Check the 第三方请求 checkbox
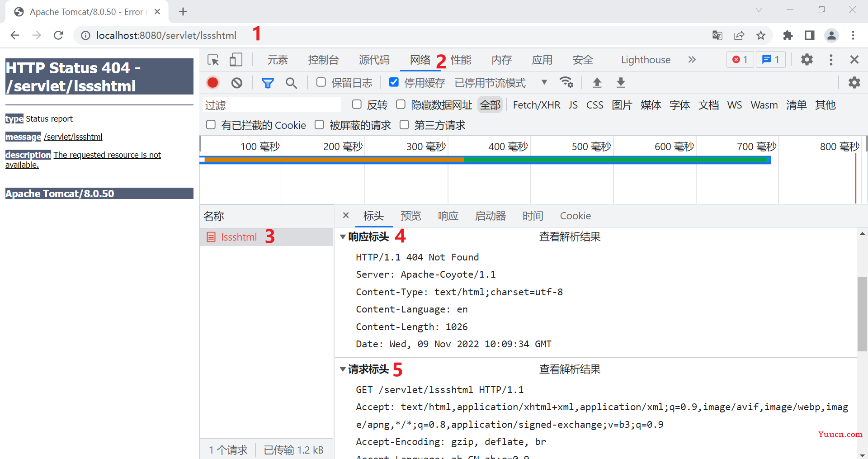The image size is (868, 459). pos(404,125)
